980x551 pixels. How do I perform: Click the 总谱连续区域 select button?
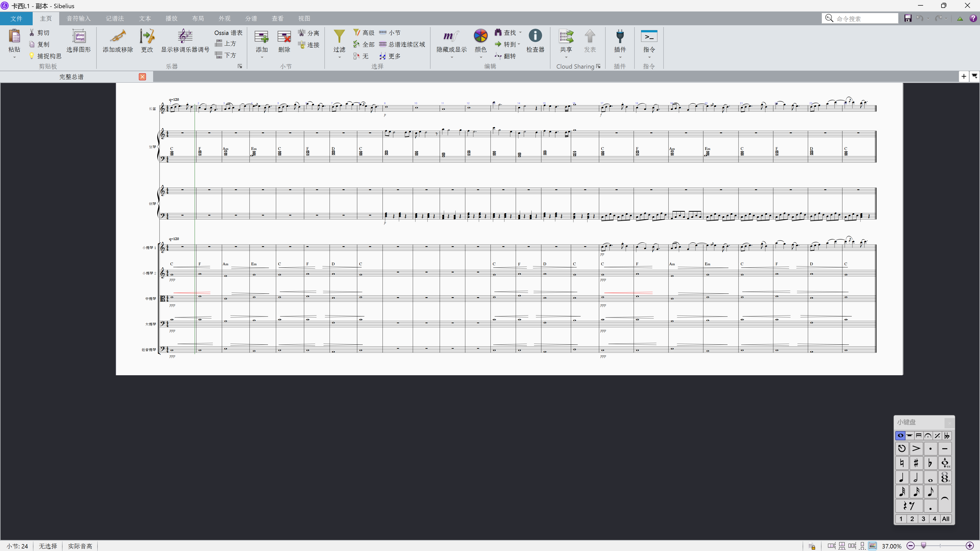point(402,44)
